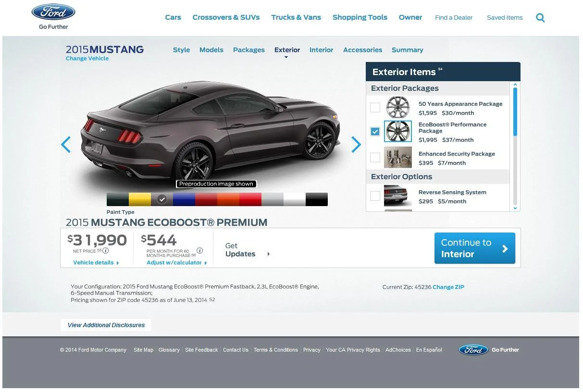This screenshot has width=583, height=392.
Task: Open the Trucks & Vans menu
Action: coord(296,17)
